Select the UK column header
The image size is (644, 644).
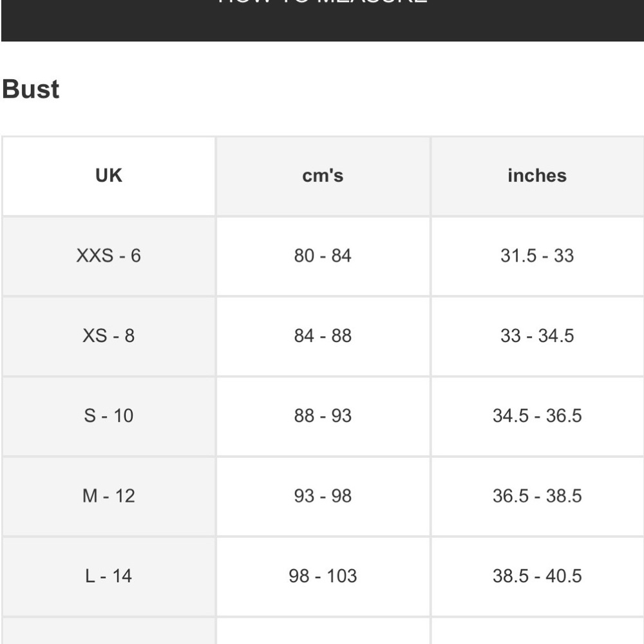pyautogui.click(x=108, y=175)
